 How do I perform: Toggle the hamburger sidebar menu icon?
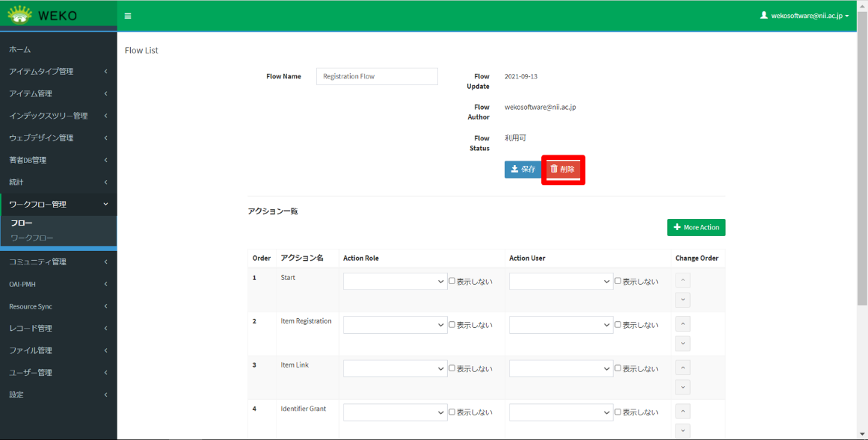[x=128, y=16]
